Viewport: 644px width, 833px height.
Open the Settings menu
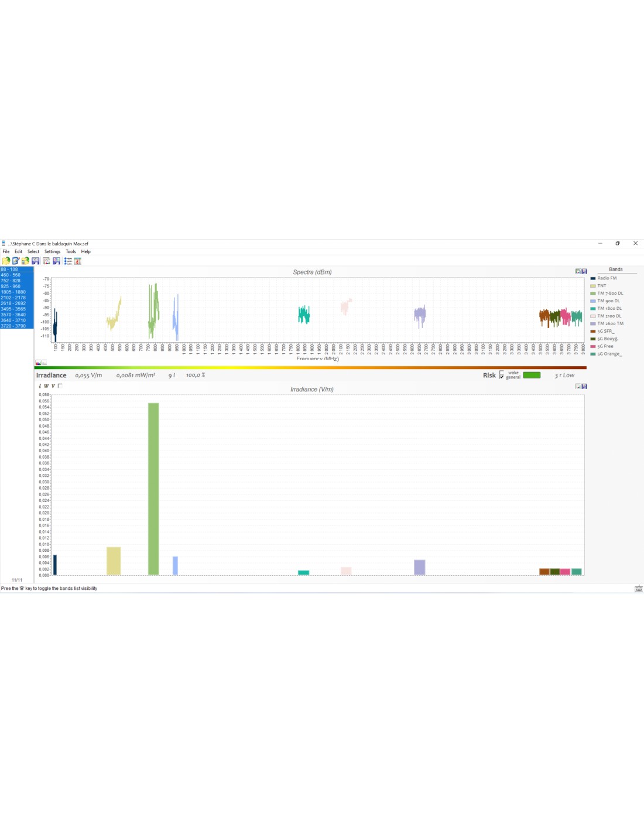(x=52, y=251)
